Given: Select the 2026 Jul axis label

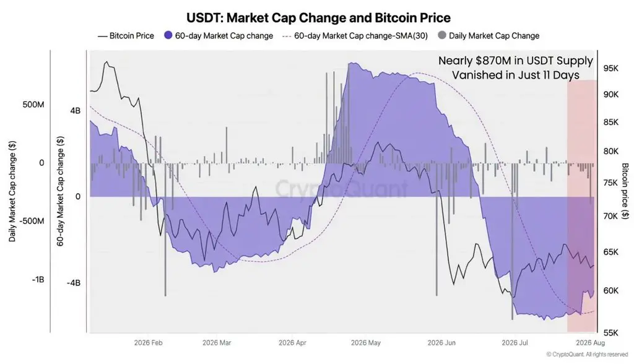Looking at the screenshot, I should point(515,342).
